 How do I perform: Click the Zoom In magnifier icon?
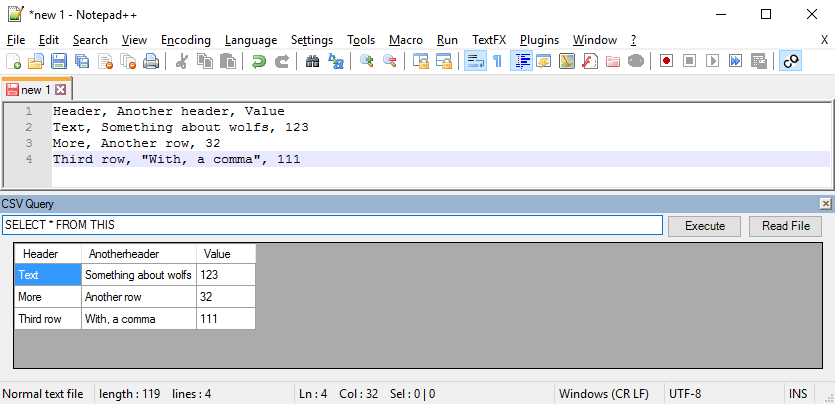click(x=366, y=61)
